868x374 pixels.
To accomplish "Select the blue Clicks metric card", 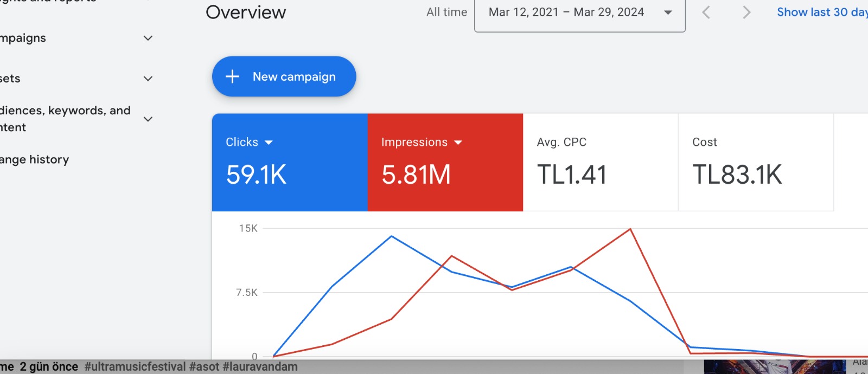I will pos(290,162).
